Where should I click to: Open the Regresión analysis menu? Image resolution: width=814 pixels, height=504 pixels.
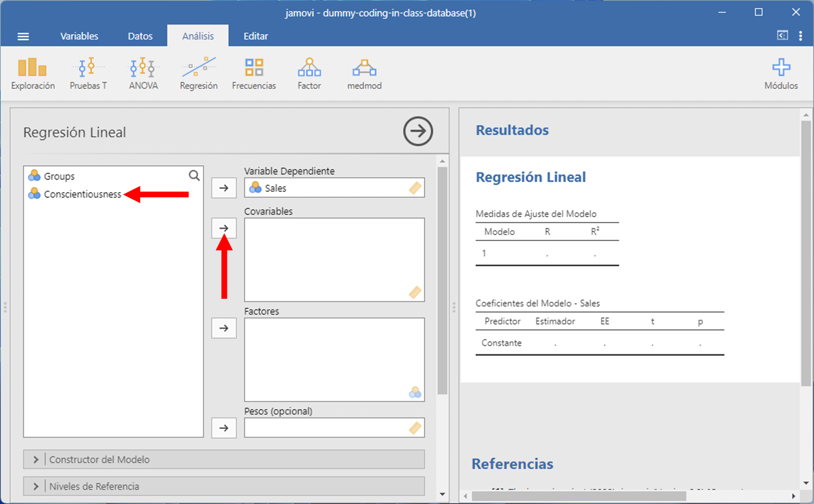pos(199,73)
